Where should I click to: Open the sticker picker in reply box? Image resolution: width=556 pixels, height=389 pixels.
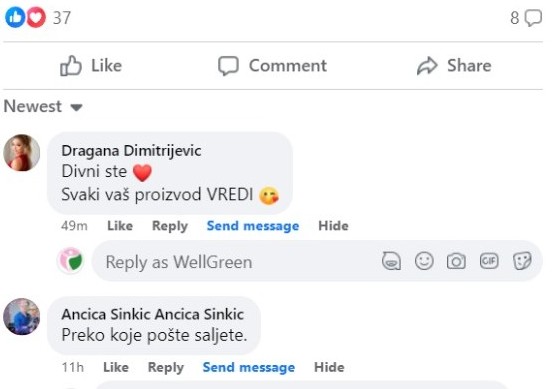[522, 261]
